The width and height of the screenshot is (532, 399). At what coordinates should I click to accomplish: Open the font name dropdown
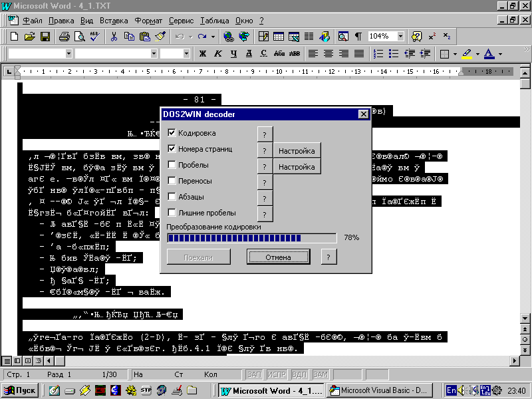(x=154, y=54)
